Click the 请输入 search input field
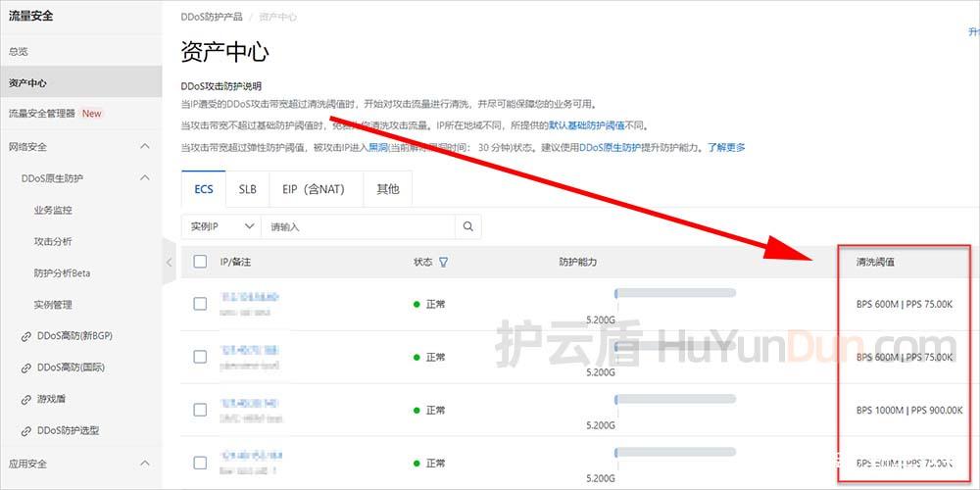This screenshot has width=980, height=490. [358, 227]
